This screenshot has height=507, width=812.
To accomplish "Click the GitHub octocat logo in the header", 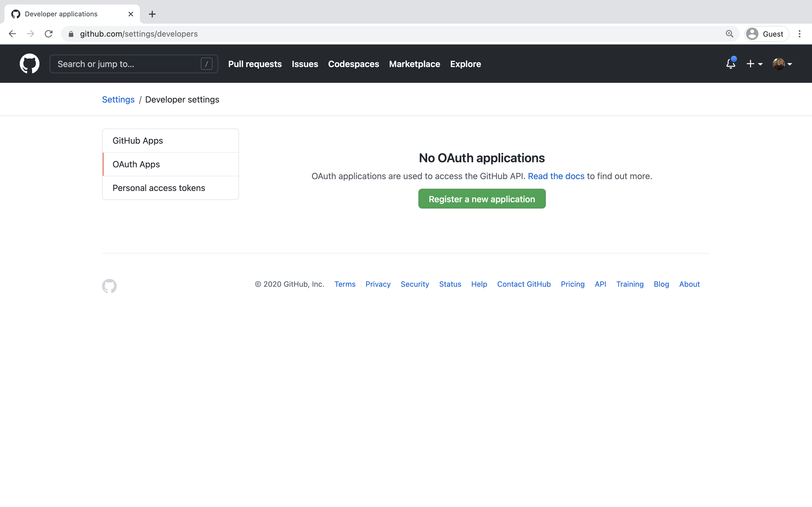I will click(30, 64).
